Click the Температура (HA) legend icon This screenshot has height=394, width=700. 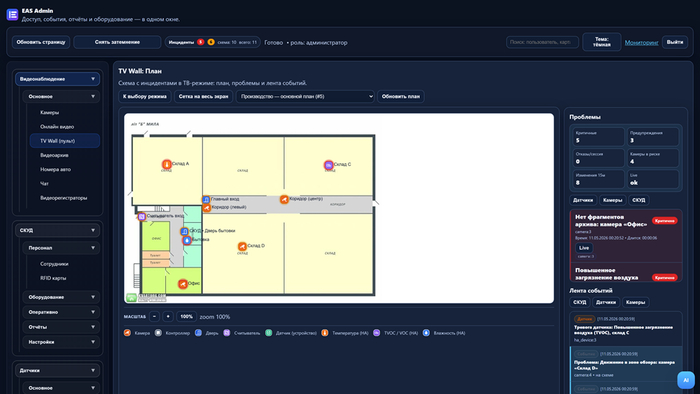coord(325,333)
